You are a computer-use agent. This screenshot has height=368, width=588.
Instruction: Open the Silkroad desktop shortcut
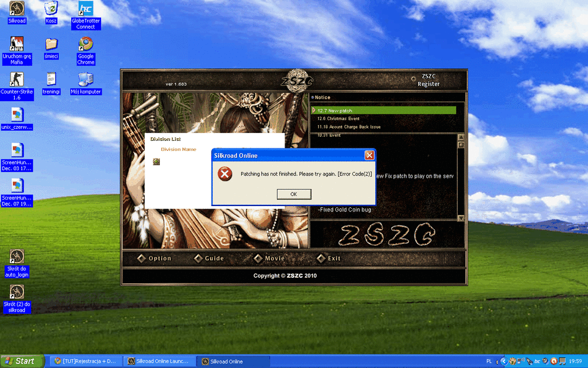(x=17, y=12)
